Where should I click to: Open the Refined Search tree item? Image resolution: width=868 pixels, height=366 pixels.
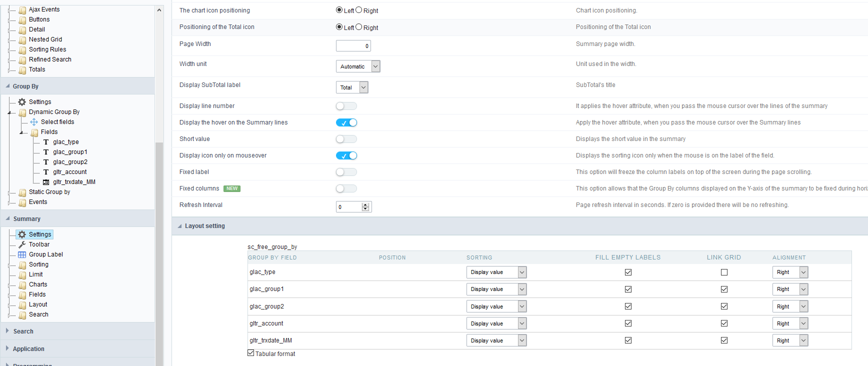pyautogui.click(x=50, y=59)
